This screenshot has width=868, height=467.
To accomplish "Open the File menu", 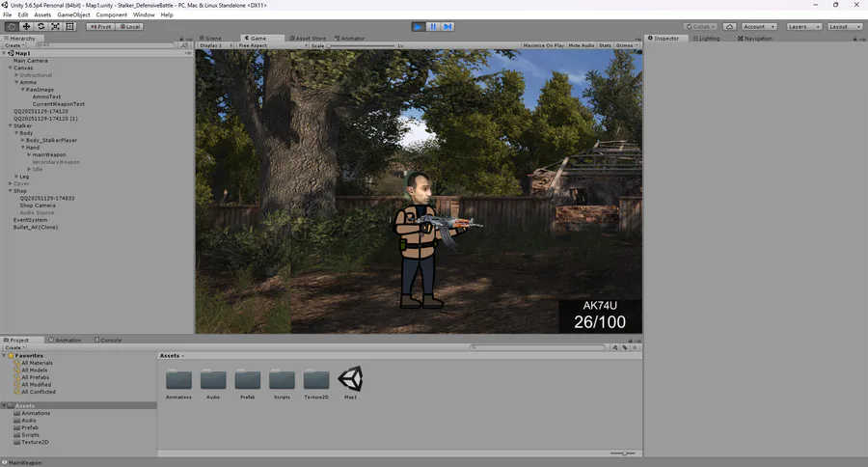I will point(7,15).
